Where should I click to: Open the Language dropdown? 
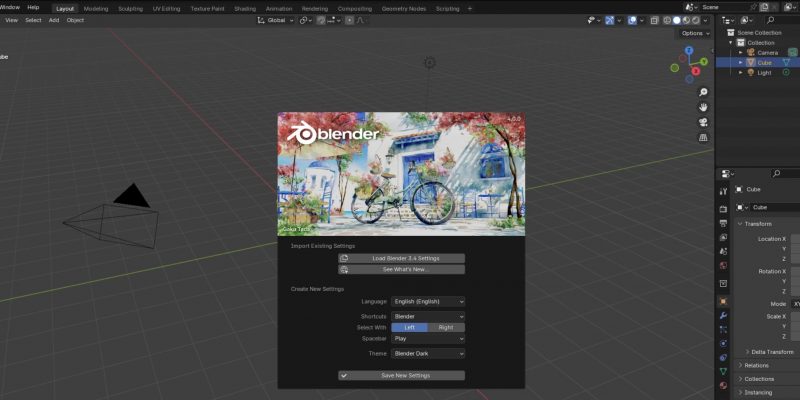click(428, 302)
